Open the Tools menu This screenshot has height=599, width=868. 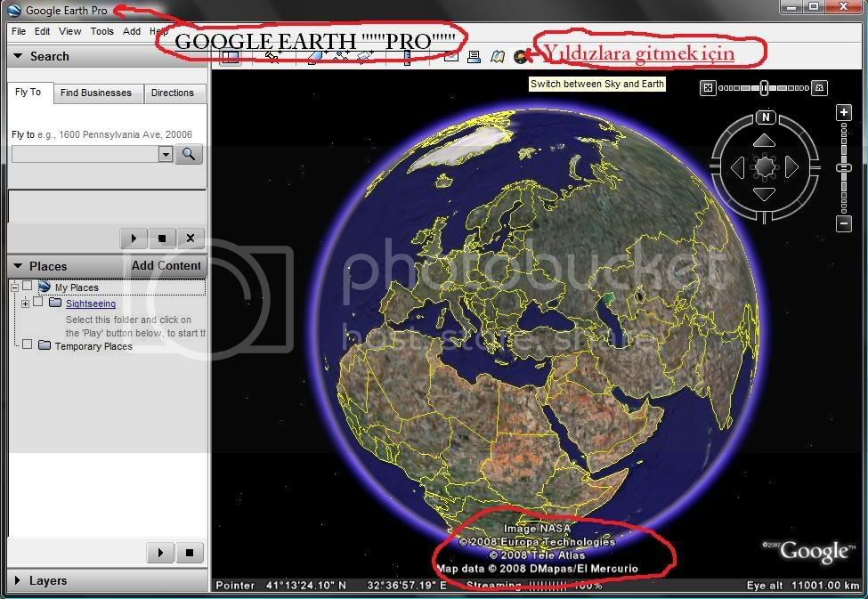[102, 31]
